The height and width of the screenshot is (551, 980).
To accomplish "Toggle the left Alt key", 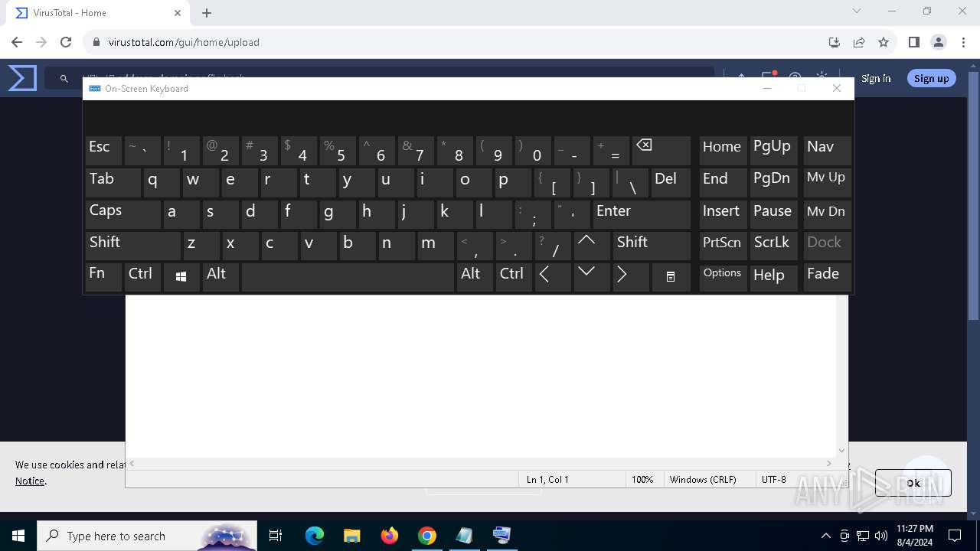I will [x=220, y=277].
